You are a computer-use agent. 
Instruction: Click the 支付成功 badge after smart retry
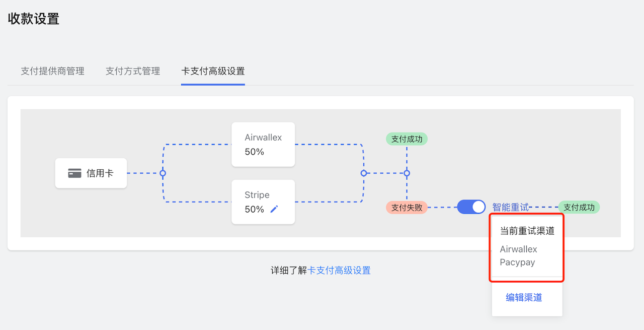pyautogui.click(x=579, y=207)
